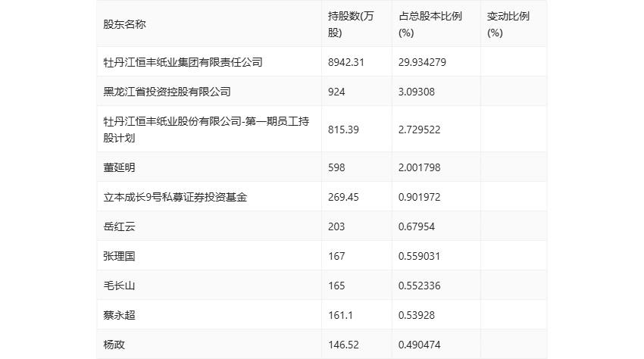Select shareholder 蔡永超
The width and height of the screenshot is (644, 359).
pyautogui.click(x=119, y=315)
